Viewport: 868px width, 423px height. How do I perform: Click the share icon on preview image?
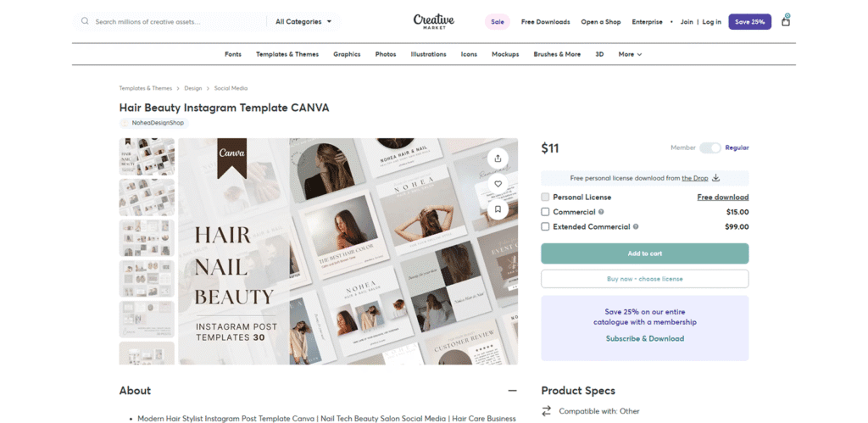coord(498,159)
